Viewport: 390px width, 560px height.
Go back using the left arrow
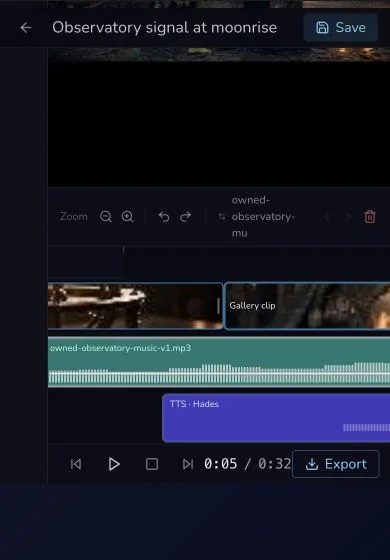(x=26, y=28)
